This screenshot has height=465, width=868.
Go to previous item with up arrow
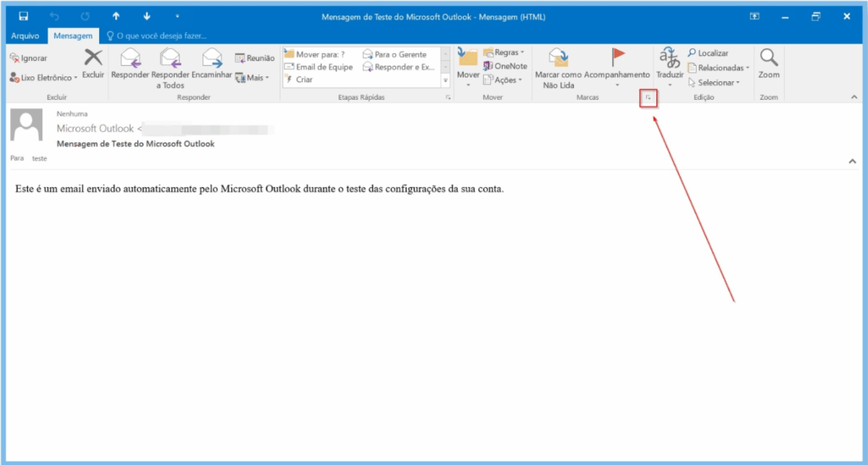point(116,16)
